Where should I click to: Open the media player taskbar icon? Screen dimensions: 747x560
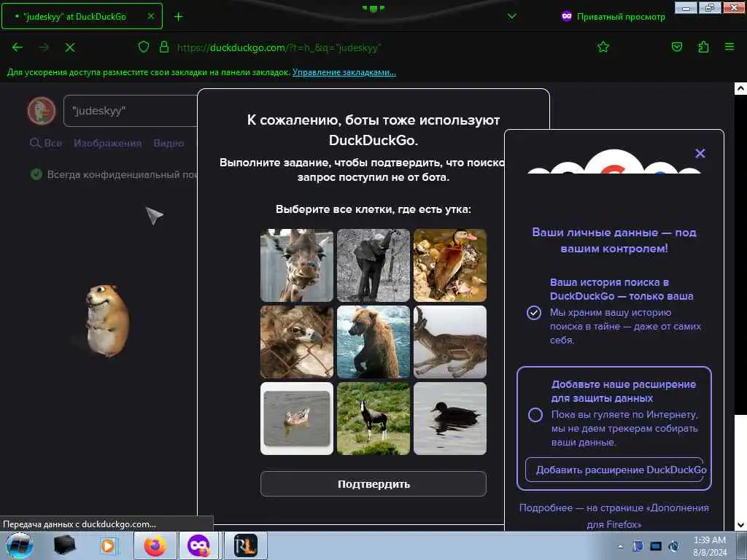point(108,545)
